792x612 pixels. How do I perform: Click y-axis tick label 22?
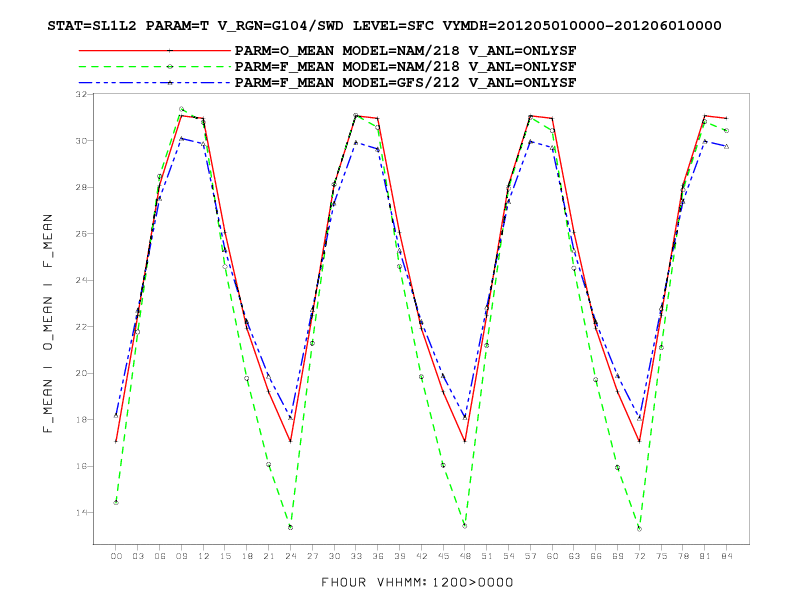click(x=81, y=327)
